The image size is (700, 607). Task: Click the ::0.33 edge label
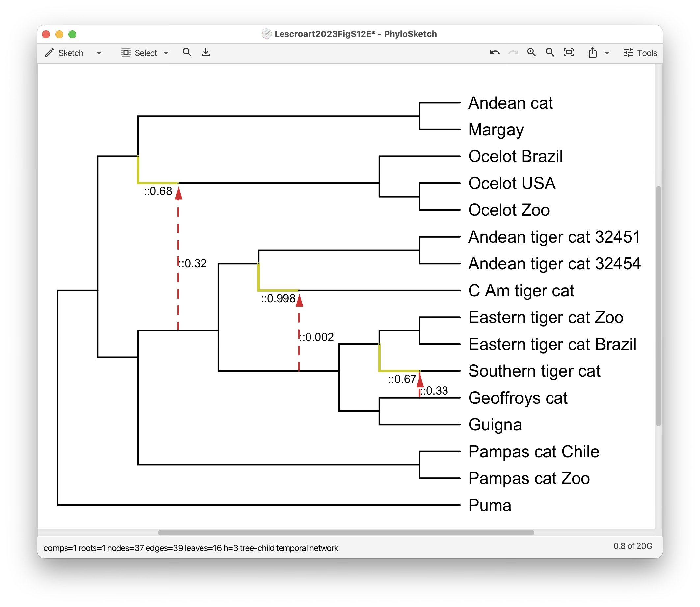(434, 391)
